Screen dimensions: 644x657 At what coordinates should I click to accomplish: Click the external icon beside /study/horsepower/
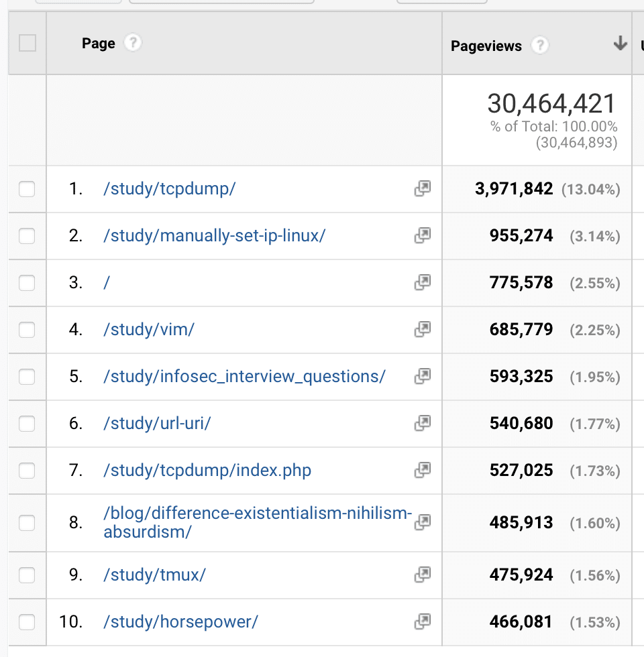click(x=423, y=622)
